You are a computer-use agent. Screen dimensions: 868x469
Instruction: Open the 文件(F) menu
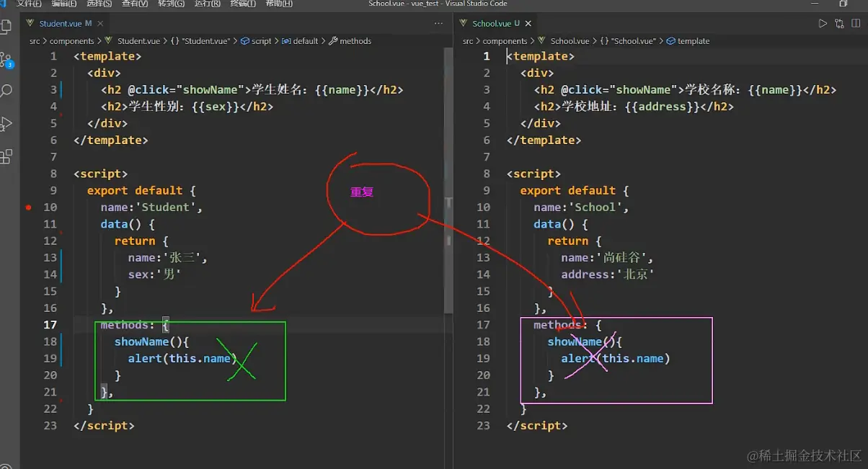(29, 4)
